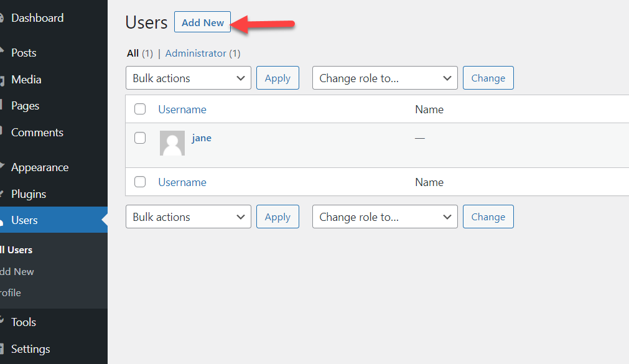629x364 pixels.
Task: Open Dashboard in the sidebar
Action: coord(37,18)
